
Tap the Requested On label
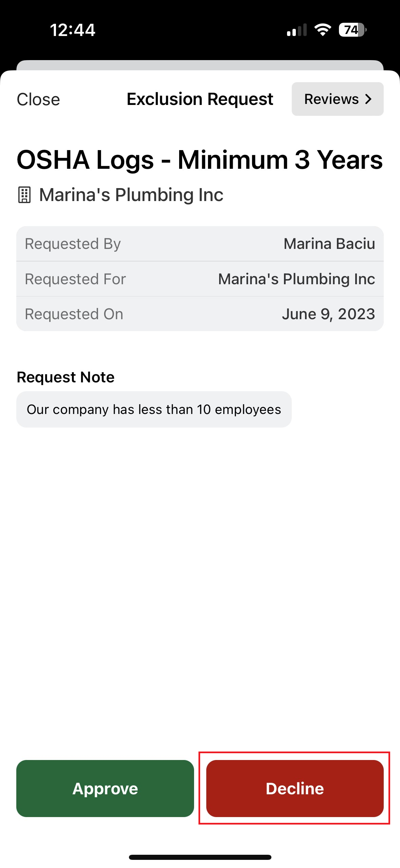point(74,314)
